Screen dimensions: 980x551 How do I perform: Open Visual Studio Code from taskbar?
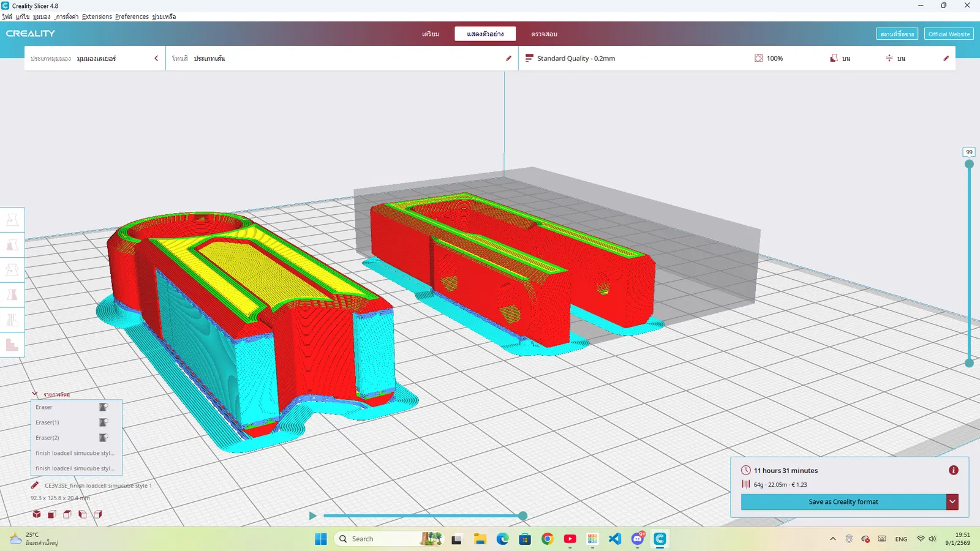click(x=615, y=539)
